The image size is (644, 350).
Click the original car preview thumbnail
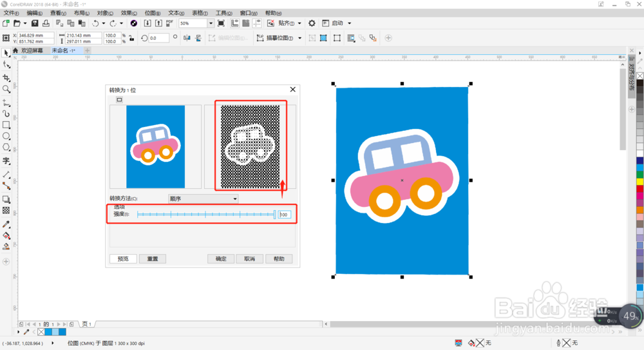click(156, 146)
